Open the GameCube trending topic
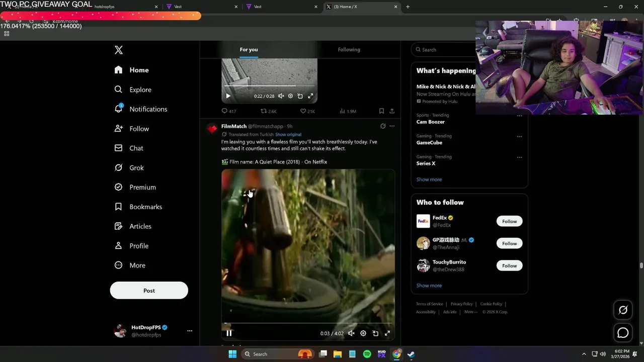 (429, 143)
